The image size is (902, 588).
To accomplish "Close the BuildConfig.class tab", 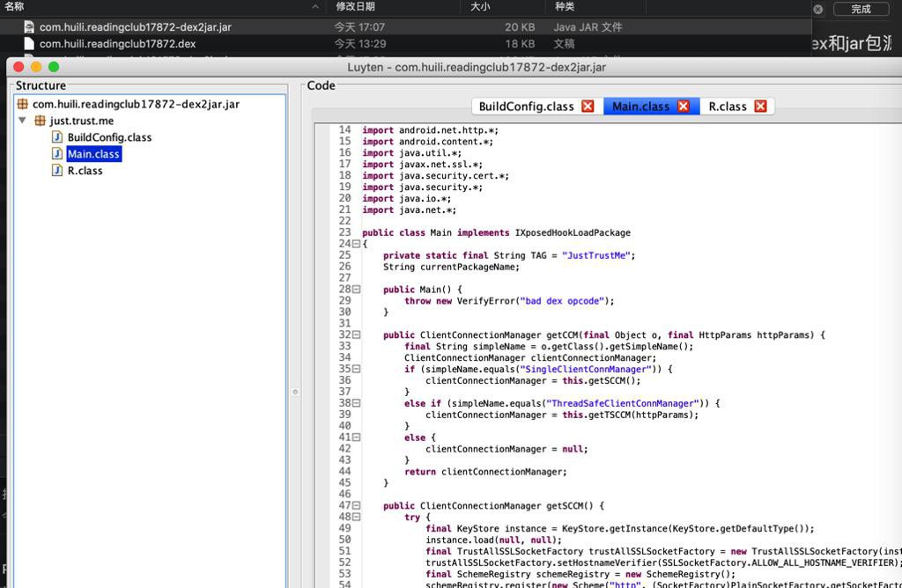I will point(588,107).
